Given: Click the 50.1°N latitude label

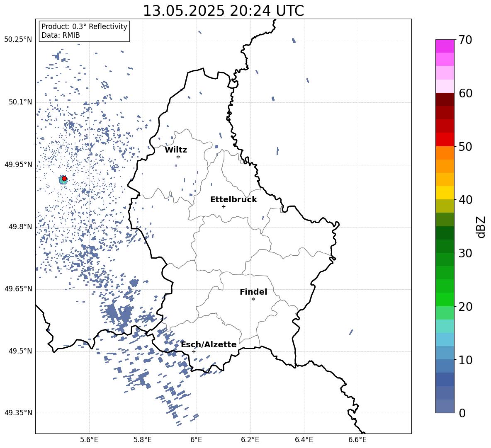Looking at the screenshot, I should click(20, 102).
